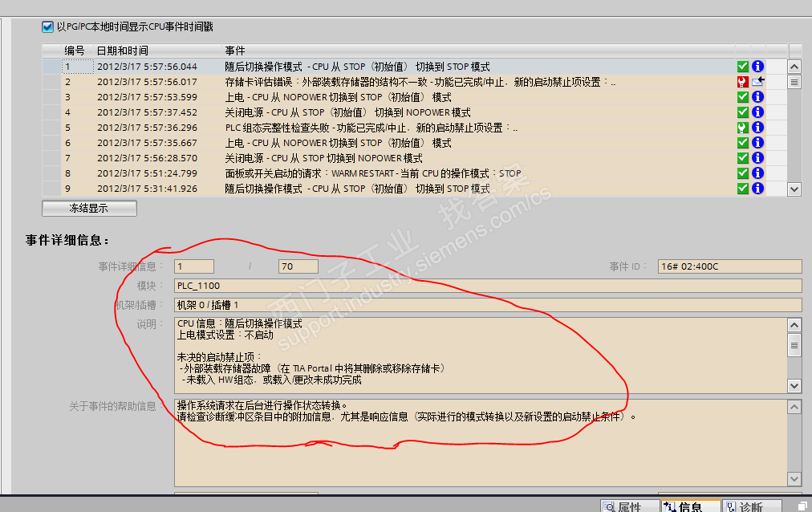Click the 冻结显示 freeze display button
Image resolution: width=812 pixels, height=512 pixels.
pyautogui.click(x=89, y=208)
